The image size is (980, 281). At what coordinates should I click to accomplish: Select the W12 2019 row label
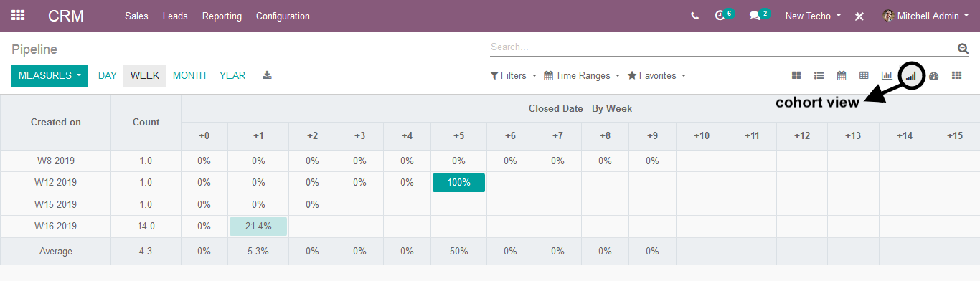coord(55,183)
